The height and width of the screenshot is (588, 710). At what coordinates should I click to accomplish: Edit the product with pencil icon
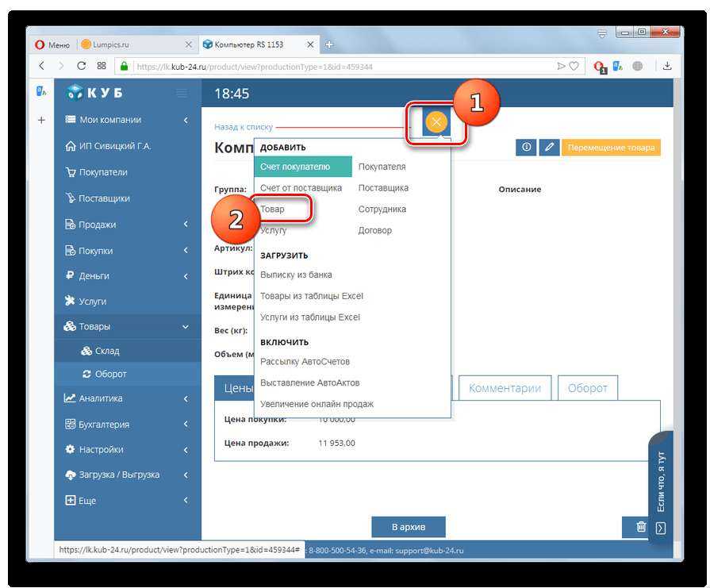pyautogui.click(x=549, y=148)
